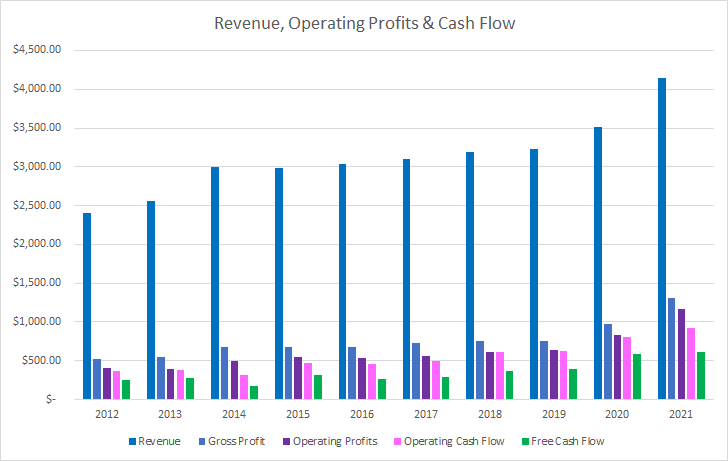This screenshot has height=461, width=728.
Task: Select the 2018 Revenue bar
Action: click(x=471, y=275)
